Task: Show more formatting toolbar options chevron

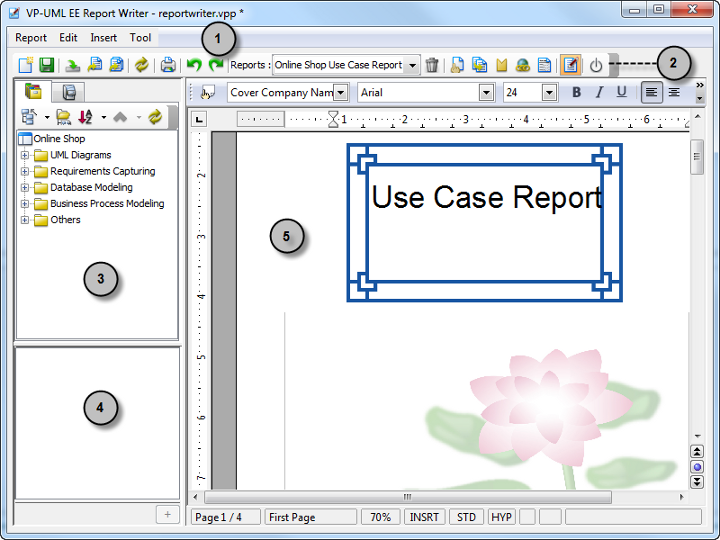Action: (700, 85)
